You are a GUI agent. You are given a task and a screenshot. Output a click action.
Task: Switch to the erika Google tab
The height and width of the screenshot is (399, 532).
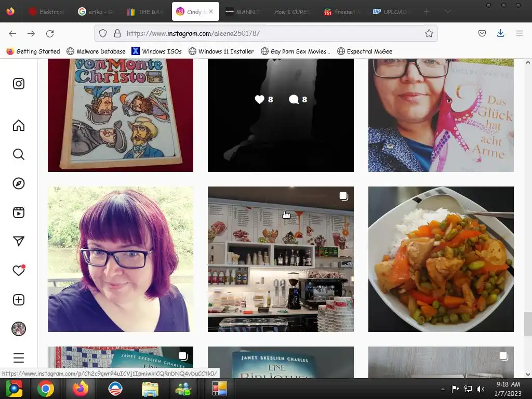click(96, 12)
